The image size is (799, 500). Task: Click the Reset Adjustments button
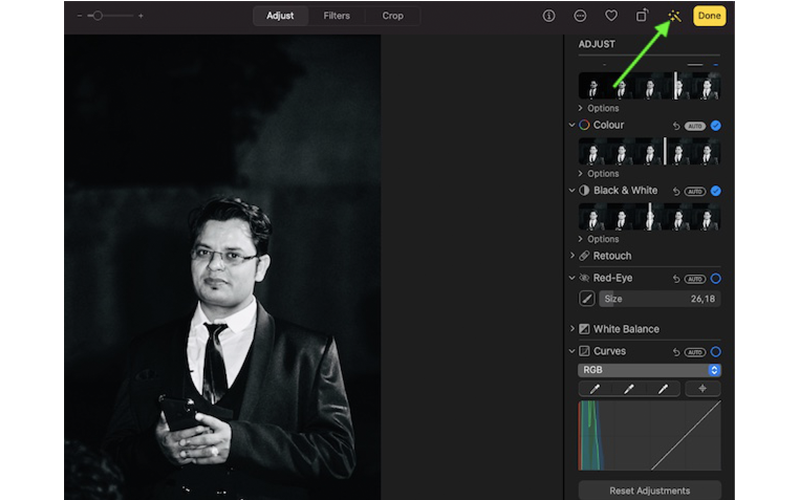[x=649, y=491]
